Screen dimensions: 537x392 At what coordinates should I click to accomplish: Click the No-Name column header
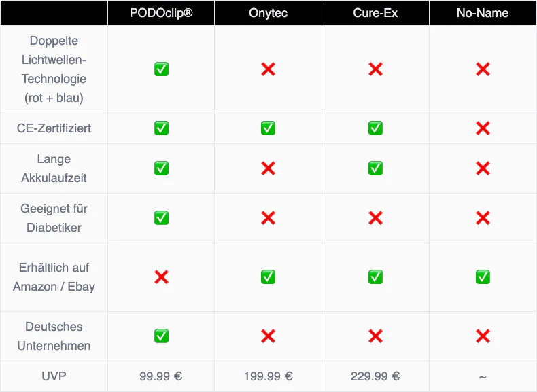point(483,13)
